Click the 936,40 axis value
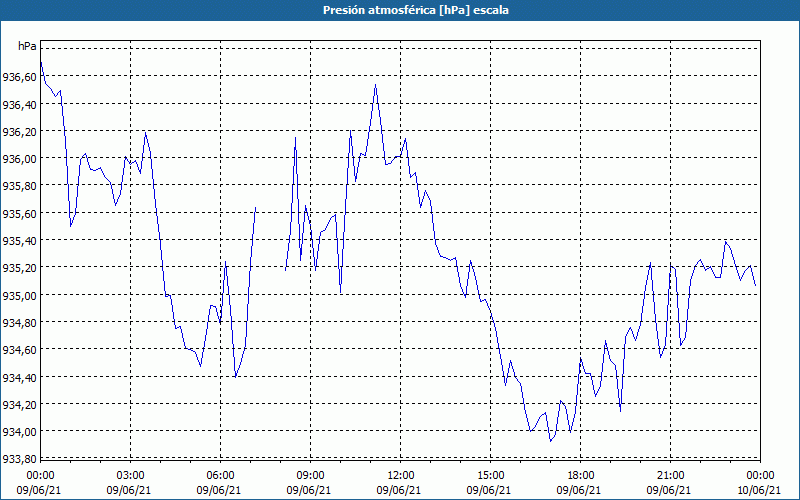Screen dimensions: 800x500 click(19, 105)
